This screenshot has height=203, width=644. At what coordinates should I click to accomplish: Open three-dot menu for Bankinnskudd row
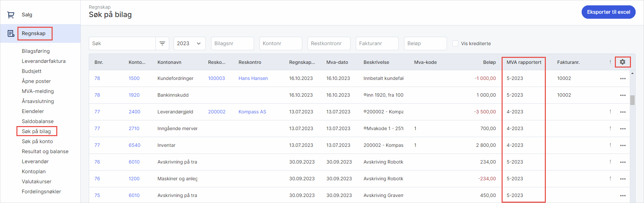point(623,95)
